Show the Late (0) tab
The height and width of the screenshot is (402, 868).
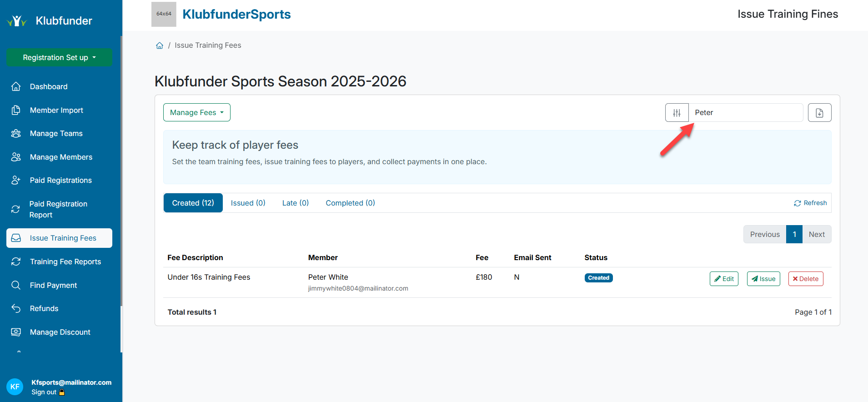pyautogui.click(x=295, y=203)
